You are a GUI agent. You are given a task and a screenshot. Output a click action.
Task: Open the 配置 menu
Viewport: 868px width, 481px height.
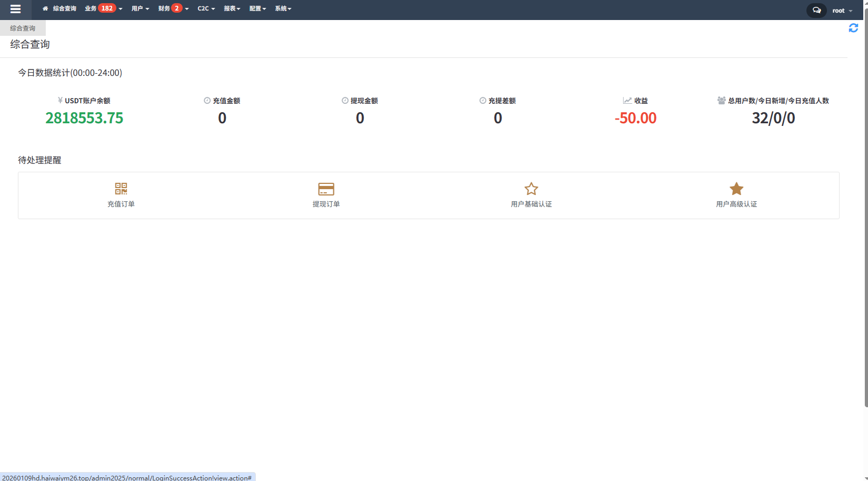[x=257, y=8]
